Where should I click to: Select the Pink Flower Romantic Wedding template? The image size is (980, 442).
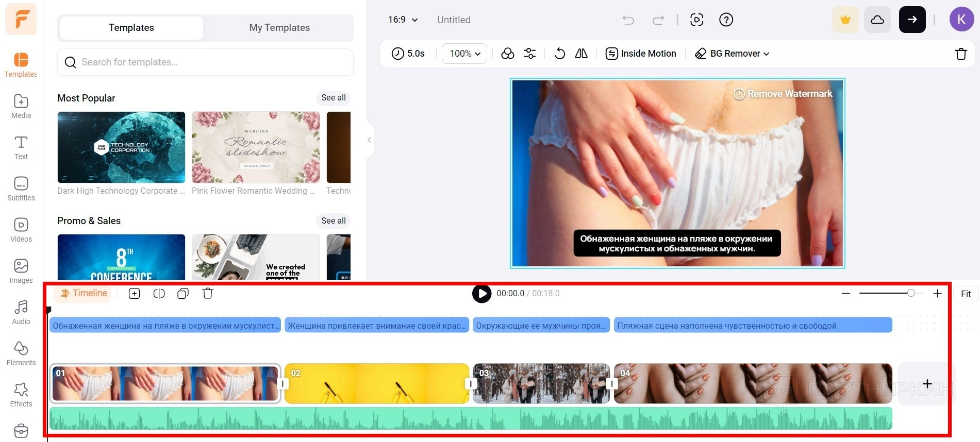256,147
